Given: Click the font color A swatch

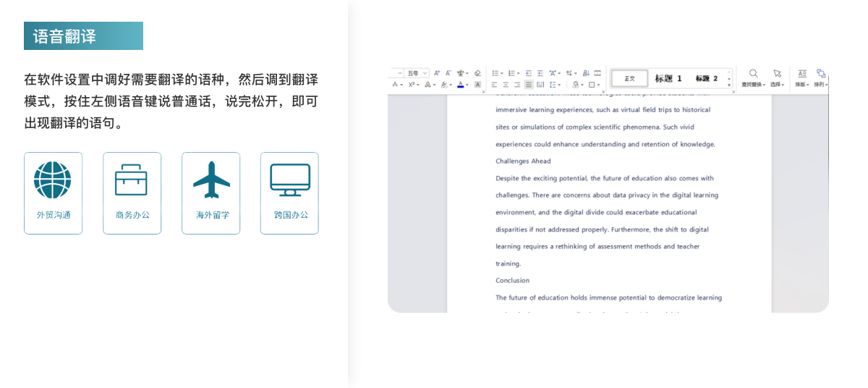Looking at the screenshot, I should 461,85.
